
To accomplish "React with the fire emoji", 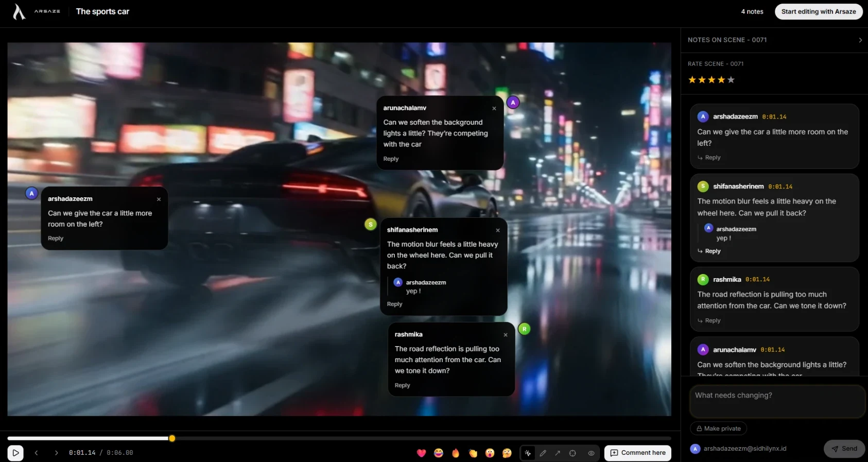I will coord(456,453).
